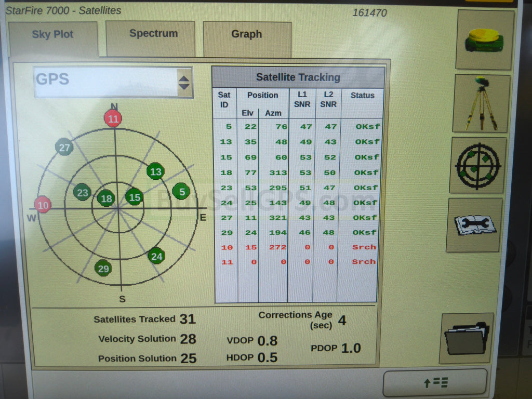532x399 pixels.
Task: Open the GPS constellation dropdown
Action: pos(113,82)
